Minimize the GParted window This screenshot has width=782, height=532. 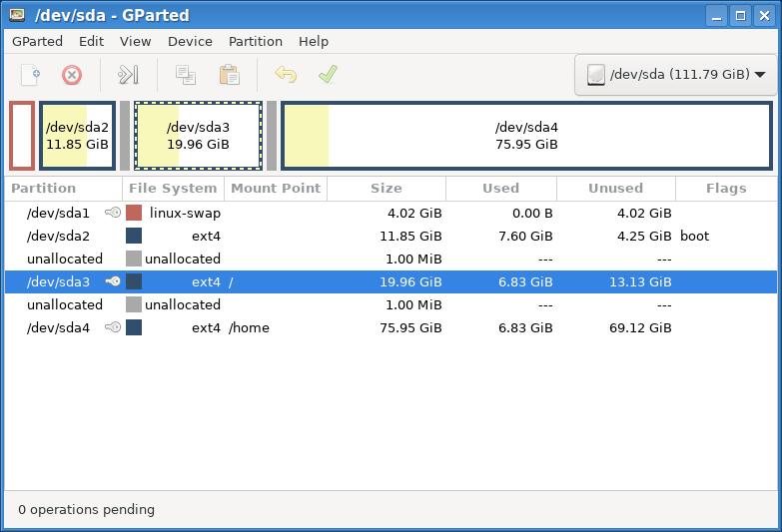(716, 16)
